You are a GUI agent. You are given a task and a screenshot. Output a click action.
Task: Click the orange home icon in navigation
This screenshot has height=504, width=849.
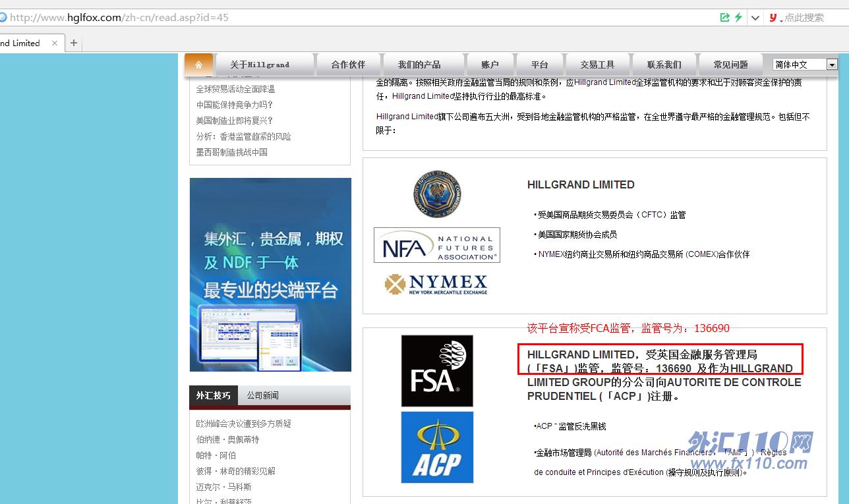[x=198, y=65]
